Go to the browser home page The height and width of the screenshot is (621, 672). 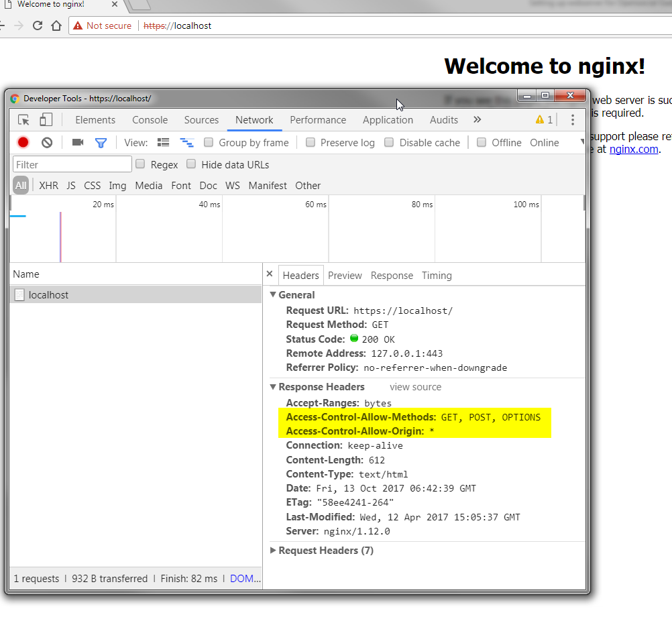pyautogui.click(x=56, y=25)
